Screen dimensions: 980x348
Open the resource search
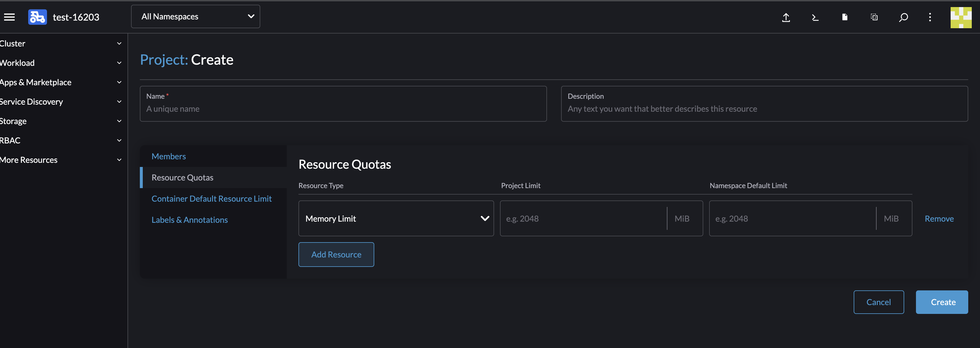[903, 17]
